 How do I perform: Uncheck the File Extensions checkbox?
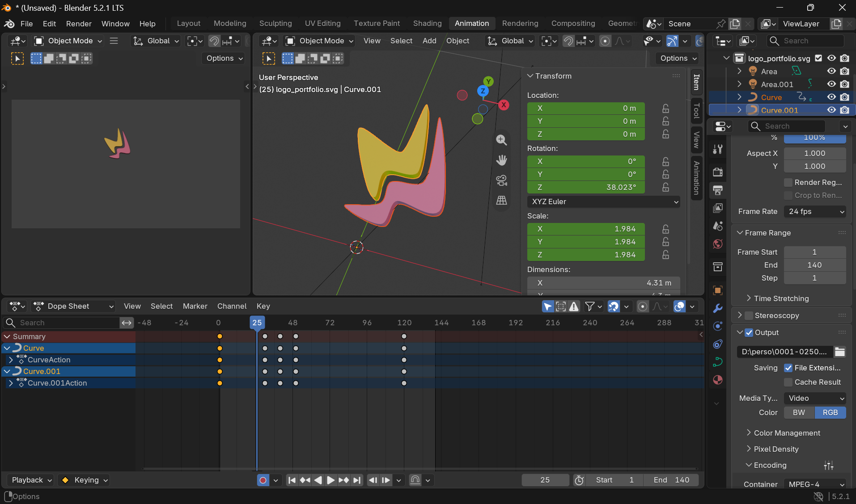point(788,368)
